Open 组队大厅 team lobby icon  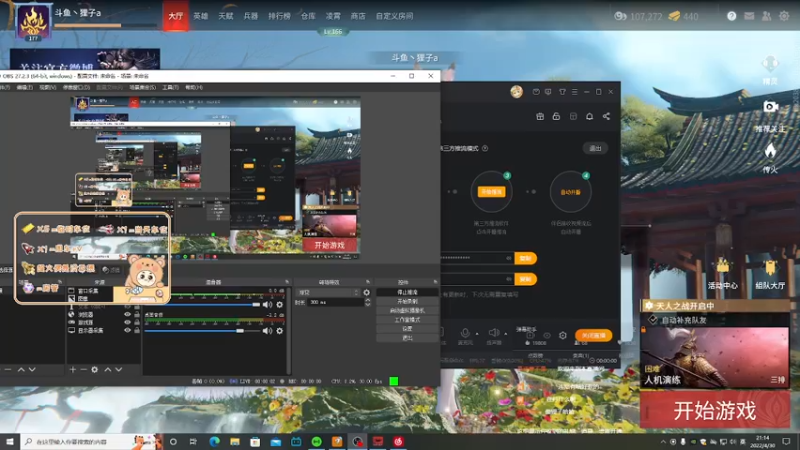[x=770, y=274]
